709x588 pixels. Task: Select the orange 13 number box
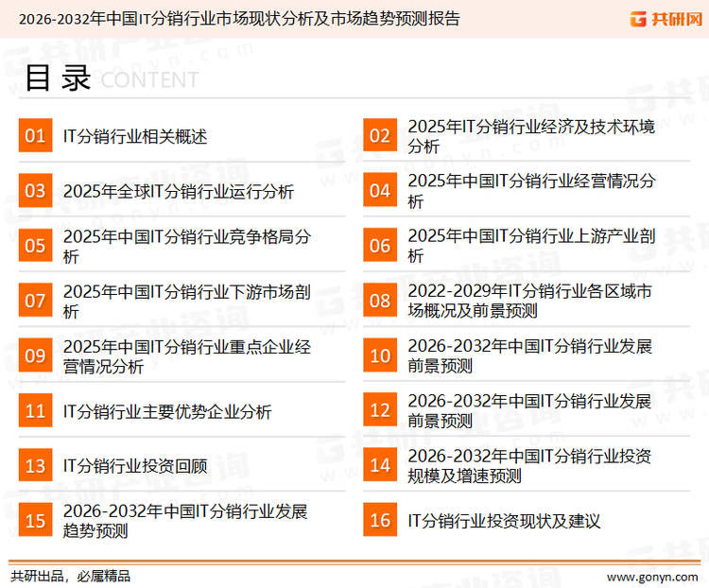pyautogui.click(x=35, y=465)
